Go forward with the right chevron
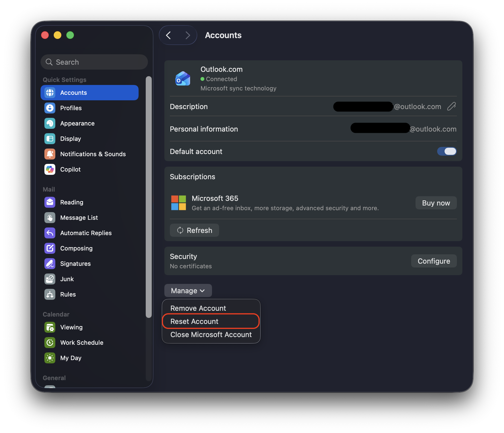504x433 pixels. [188, 35]
